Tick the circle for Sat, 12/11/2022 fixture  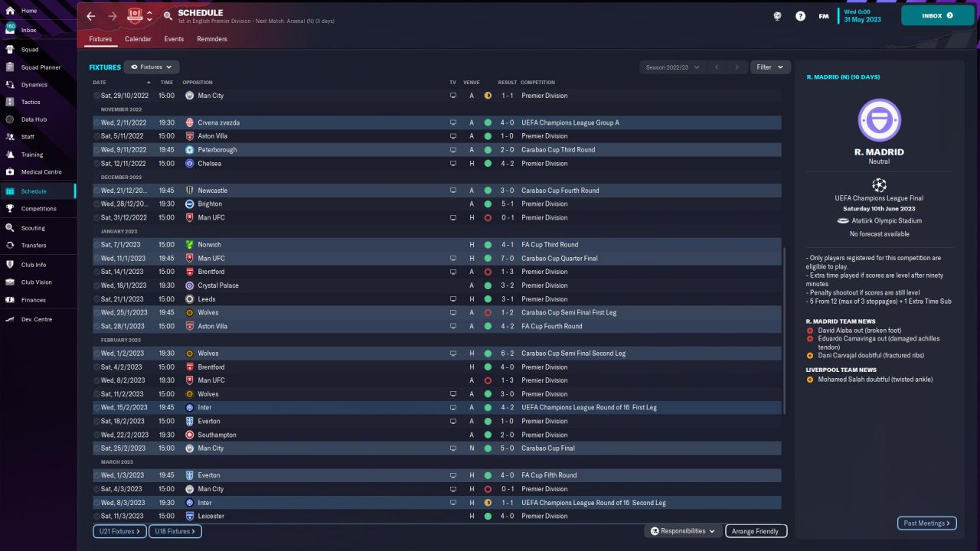pos(96,164)
